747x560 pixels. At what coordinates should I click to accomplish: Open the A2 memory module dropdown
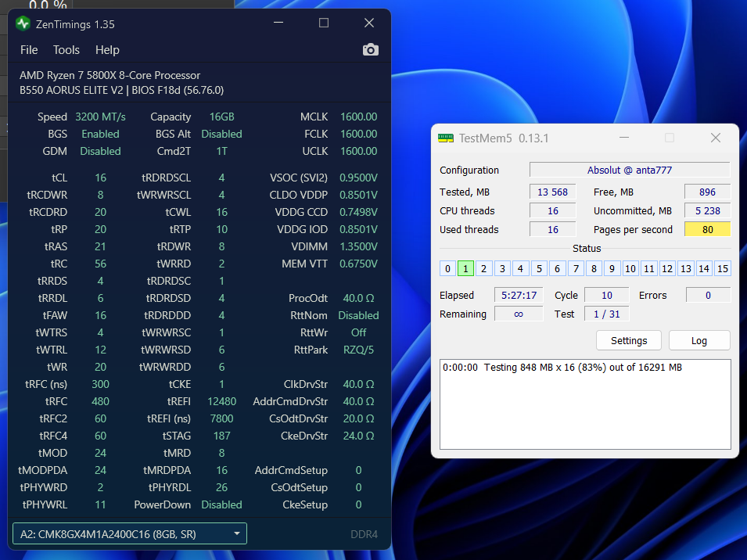tap(130, 534)
